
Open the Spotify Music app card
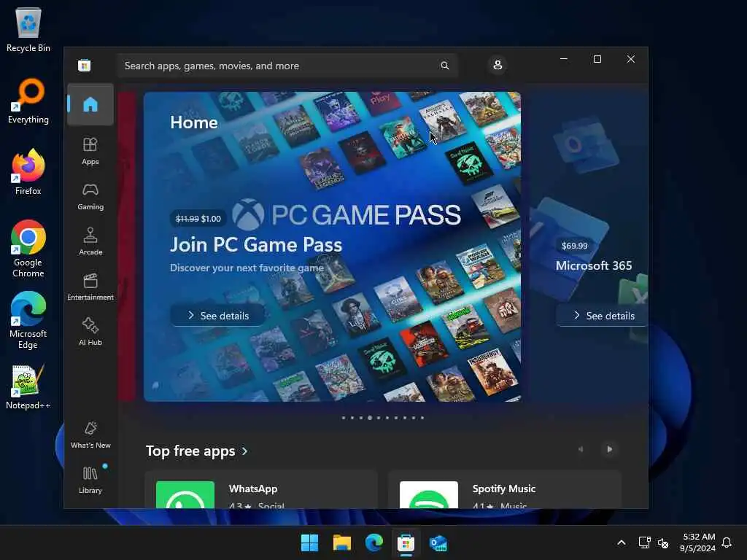[505, 489]
